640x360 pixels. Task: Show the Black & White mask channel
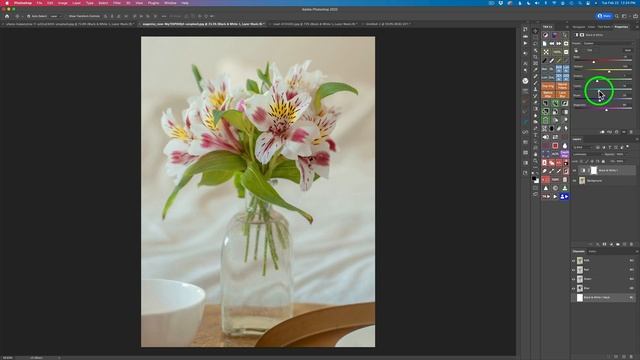click(x=573, y=298)
